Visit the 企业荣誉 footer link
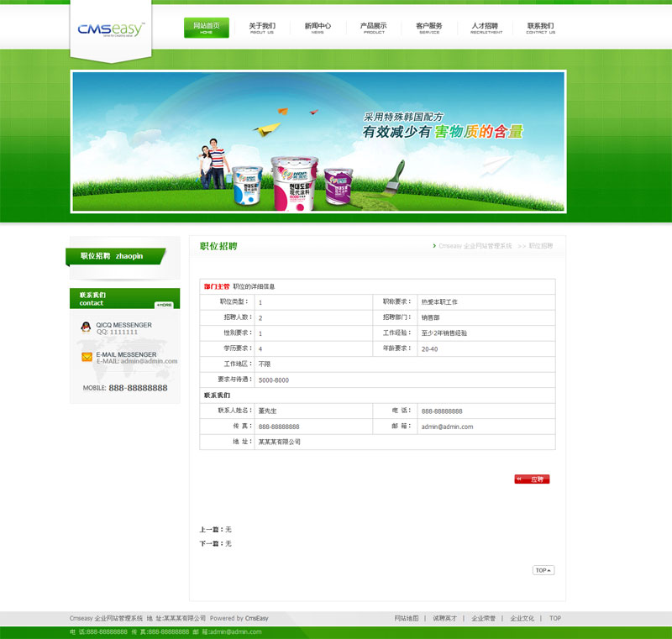672x639 pixels. [483, 618]
